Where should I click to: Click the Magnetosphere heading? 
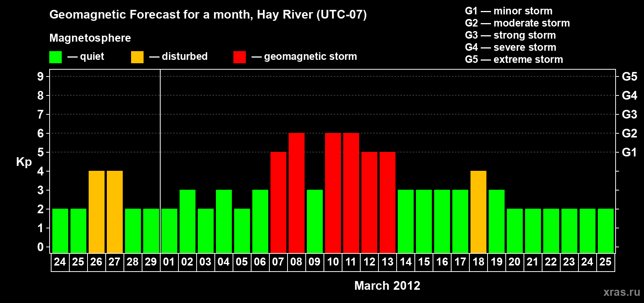90,38
